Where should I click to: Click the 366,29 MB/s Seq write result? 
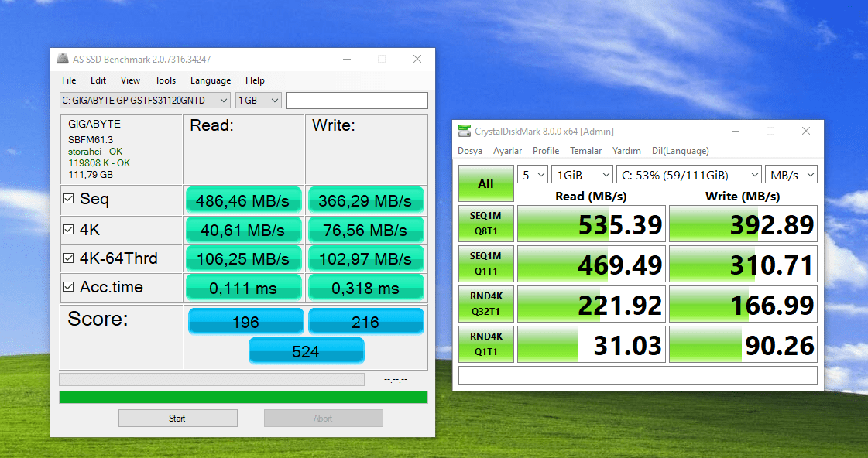coord(366,200)
